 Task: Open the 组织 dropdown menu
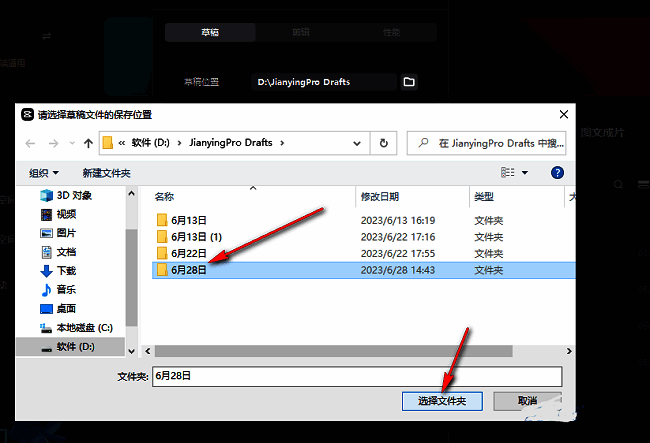click(44, 173)
